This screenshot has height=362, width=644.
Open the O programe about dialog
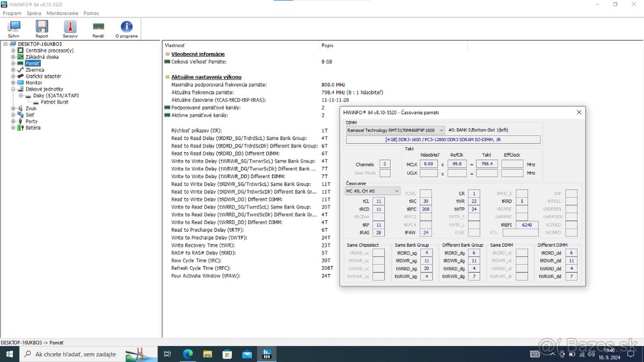point(127,28)
